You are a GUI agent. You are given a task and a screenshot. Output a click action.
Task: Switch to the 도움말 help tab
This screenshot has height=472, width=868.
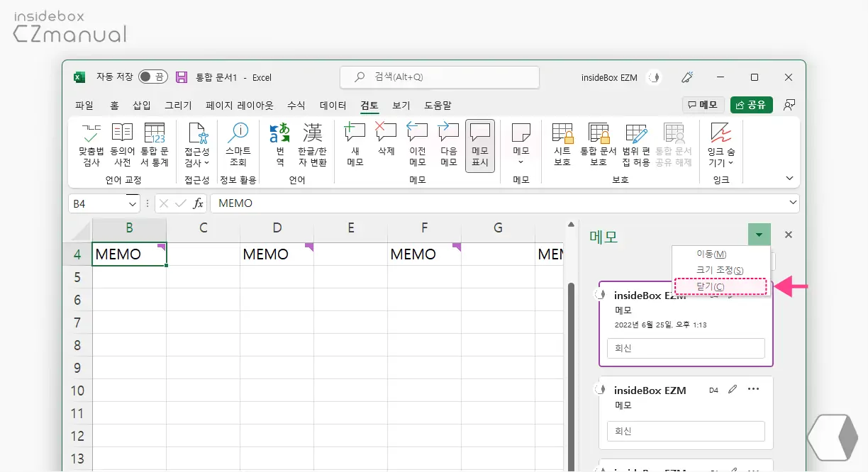[438, 105]
